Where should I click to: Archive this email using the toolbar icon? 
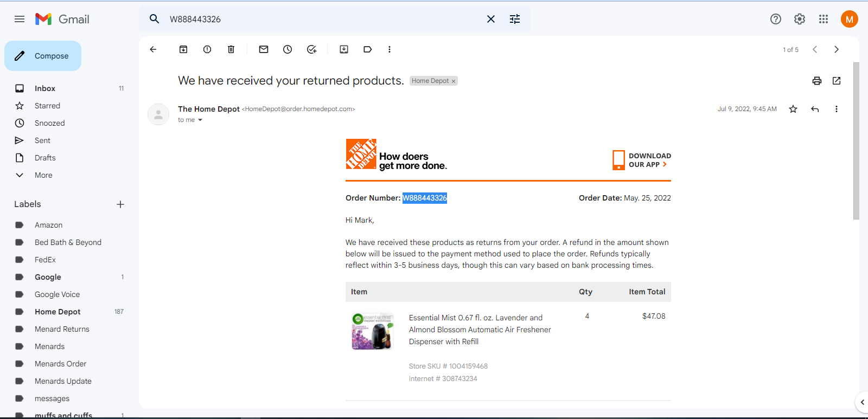(183, 49)
